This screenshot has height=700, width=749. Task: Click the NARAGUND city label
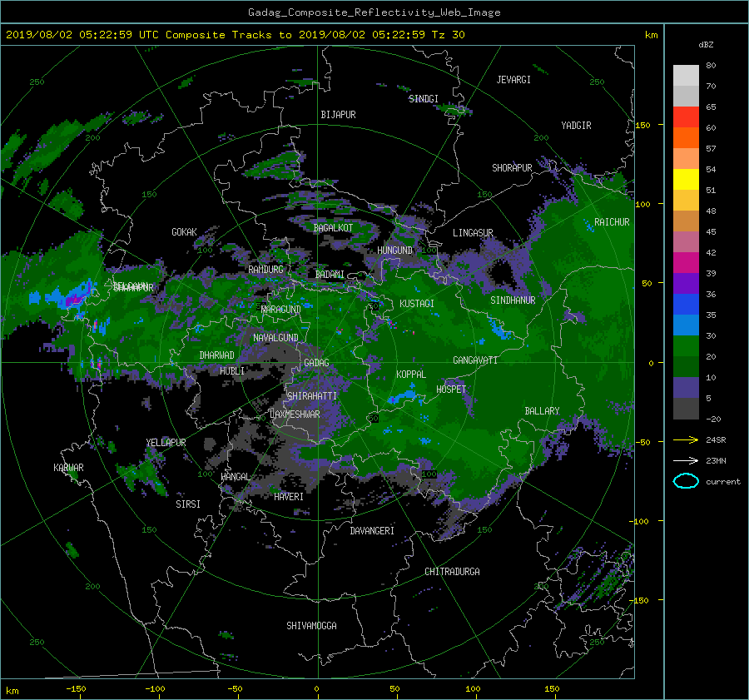pyautogui.click(x=280, y=309)
